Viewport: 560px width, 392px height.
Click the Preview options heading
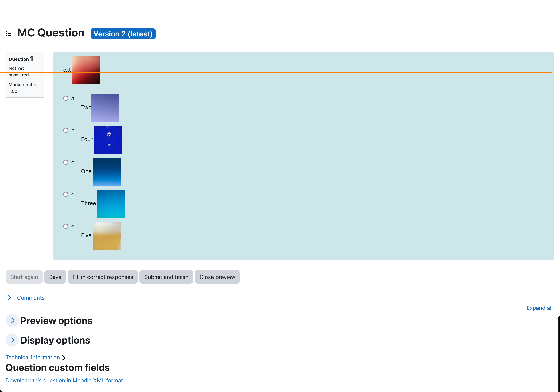pos(56,321)
